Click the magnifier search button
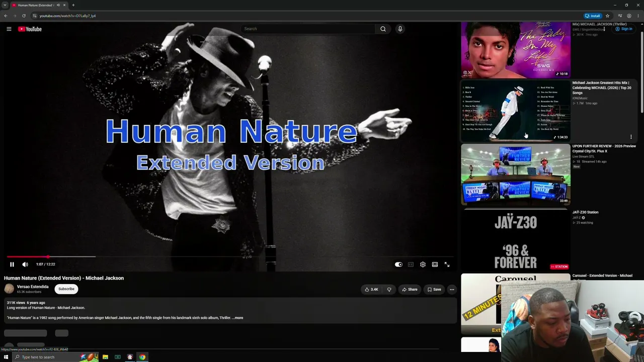Viewport: 644px width, 362px height. coord(383,29)
